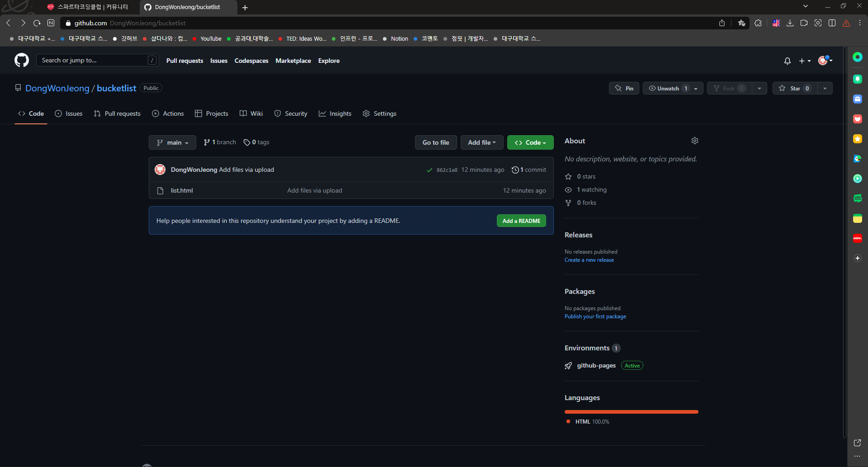
Task: Switch to the Issues repository tab
Action: tap(69, 113)
